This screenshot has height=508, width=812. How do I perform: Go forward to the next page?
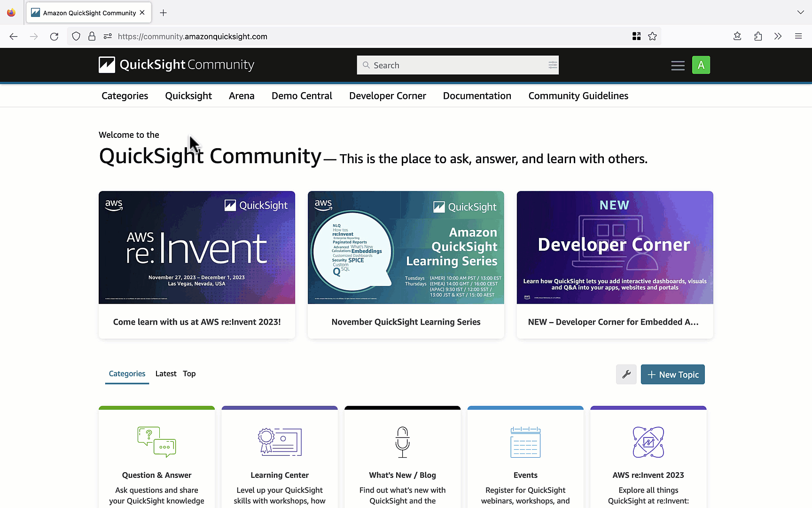tap(34, 36)
